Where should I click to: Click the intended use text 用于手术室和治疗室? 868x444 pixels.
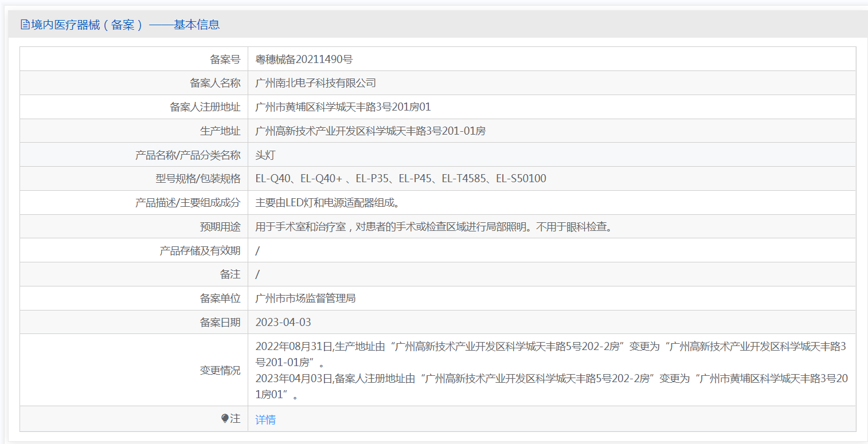click(434, 227)
